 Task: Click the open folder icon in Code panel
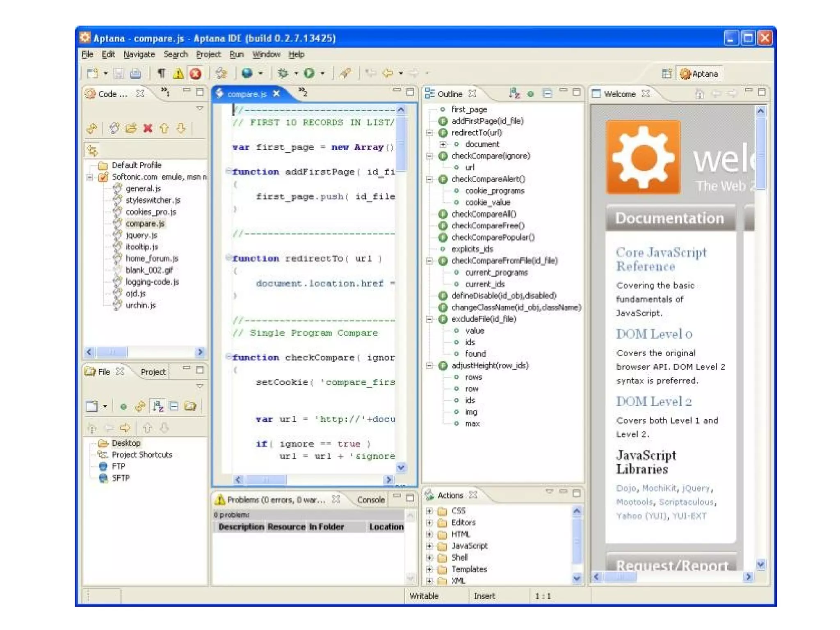(x=131, y=128)
